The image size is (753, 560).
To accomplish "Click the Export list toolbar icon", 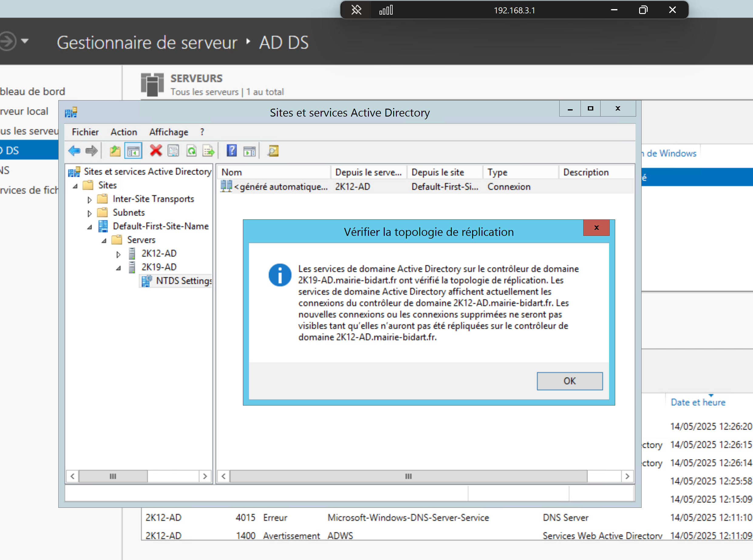I will [209, 151].
